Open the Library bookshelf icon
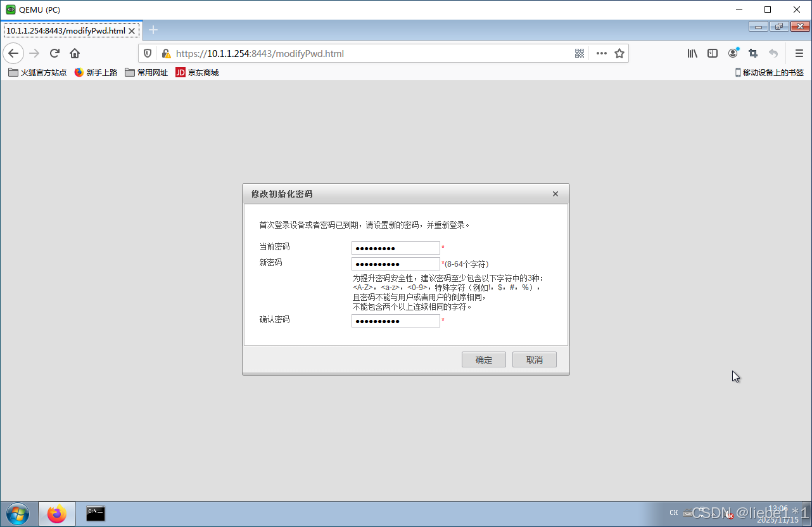This screenshot has height=527, width=812. pyautogui.click(x=693, y=53)
